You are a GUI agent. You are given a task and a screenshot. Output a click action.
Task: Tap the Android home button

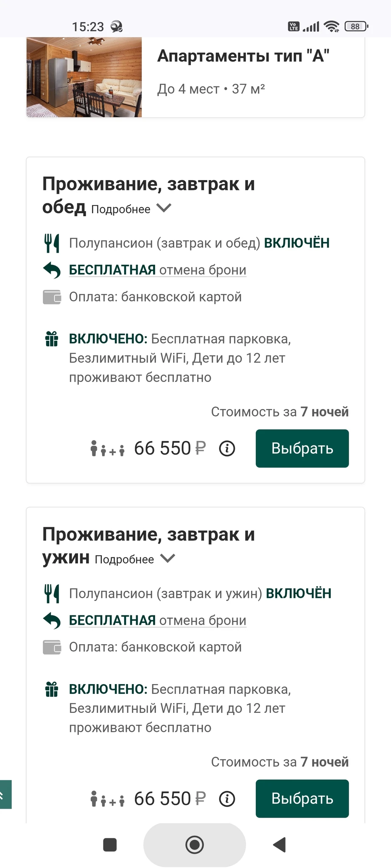pos(195,845)
